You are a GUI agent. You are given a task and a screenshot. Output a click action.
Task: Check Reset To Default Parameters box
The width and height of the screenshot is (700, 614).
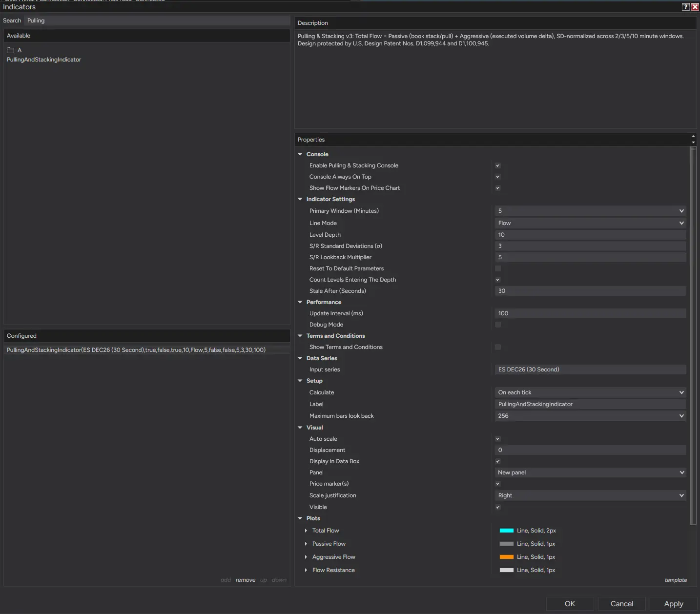498,268
